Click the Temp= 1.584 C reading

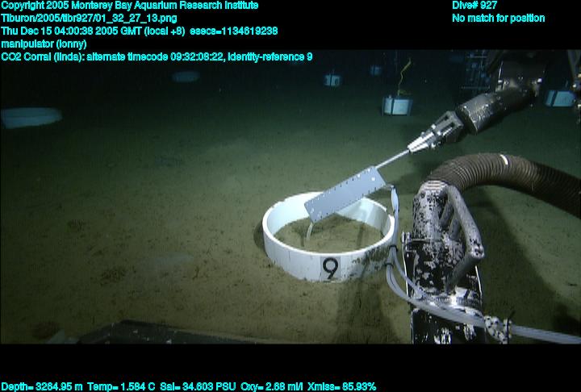click(121, 387)
